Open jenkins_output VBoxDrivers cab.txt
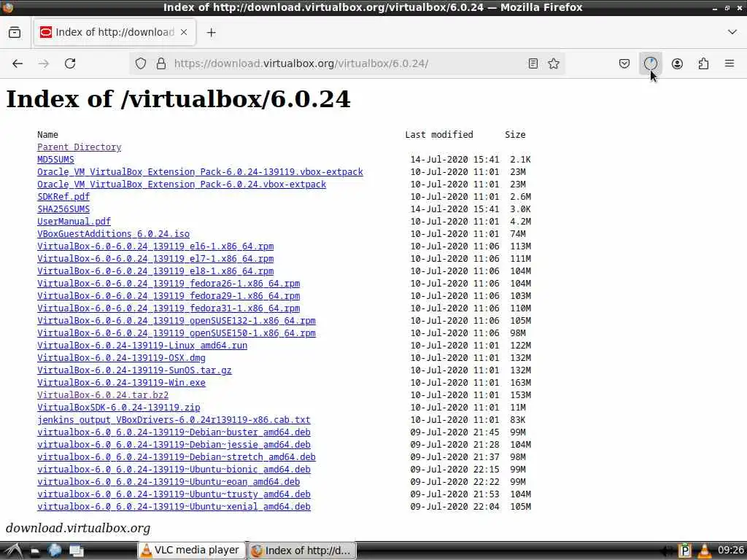Screen dimensions: 747x560 174,419
